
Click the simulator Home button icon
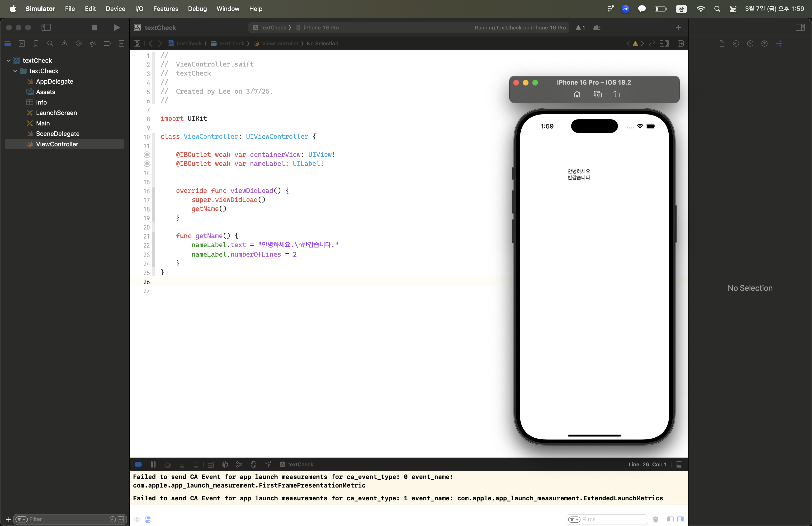click(576, 95)
